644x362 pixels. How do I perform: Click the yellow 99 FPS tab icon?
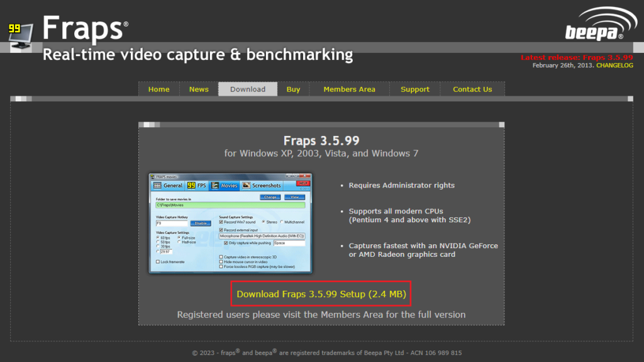(191, 186)
